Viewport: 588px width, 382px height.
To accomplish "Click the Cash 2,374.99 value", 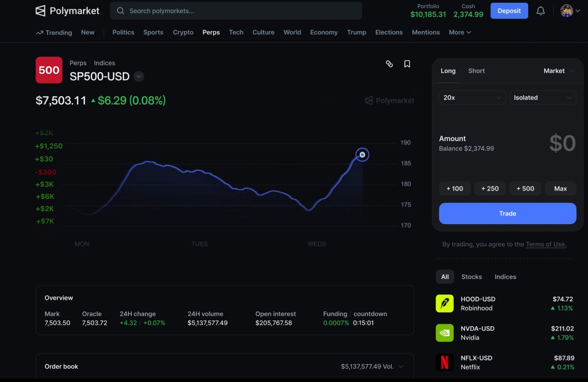I will tap(468, 14).
